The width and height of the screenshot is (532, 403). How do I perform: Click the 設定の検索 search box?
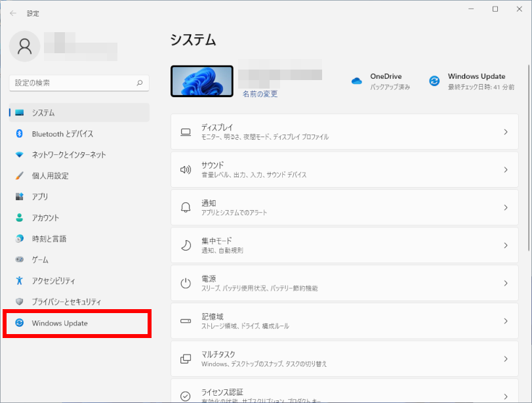pos(73,83)
